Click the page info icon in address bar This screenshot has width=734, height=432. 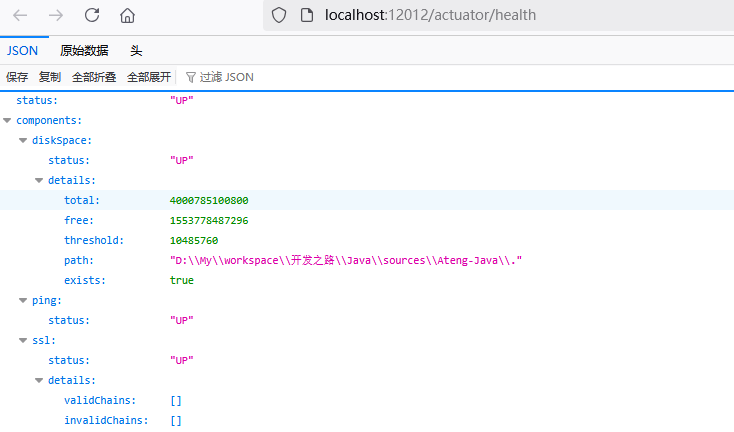pyautogui.click(x=306, y=15)
